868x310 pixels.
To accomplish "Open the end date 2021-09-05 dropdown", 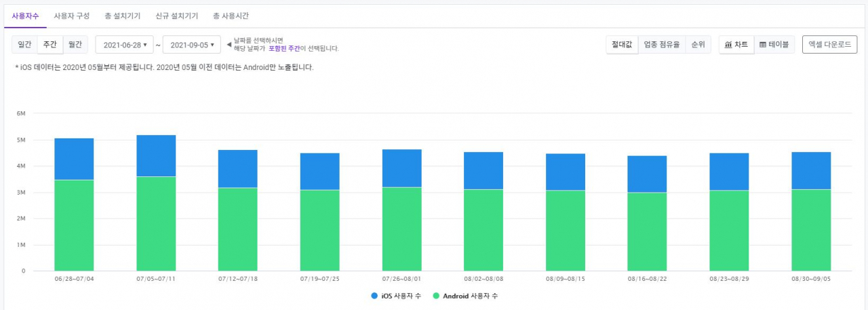I will point(192,45).
